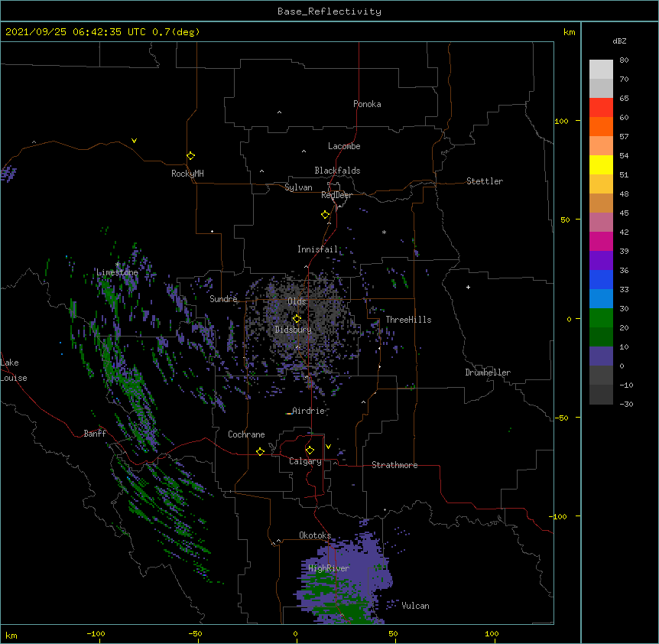Image resolution: width=659 pixels, height=644 pixels.
Task: Click the Stettler city label
Action: point(485,181)
